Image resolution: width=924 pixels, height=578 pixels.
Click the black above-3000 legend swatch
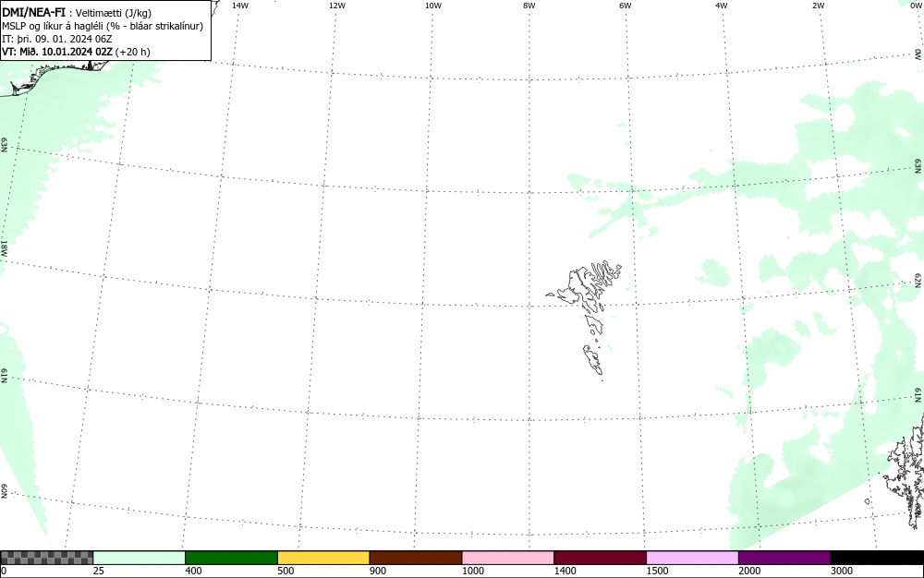[x=877, y=558]
